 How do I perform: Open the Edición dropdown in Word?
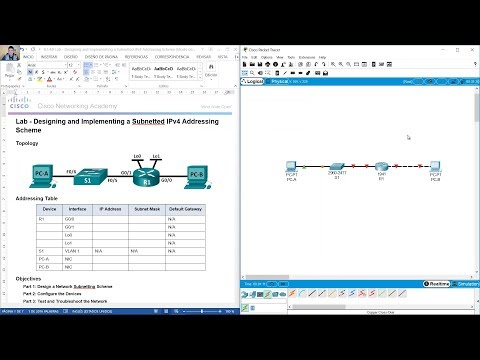point(211,71)
